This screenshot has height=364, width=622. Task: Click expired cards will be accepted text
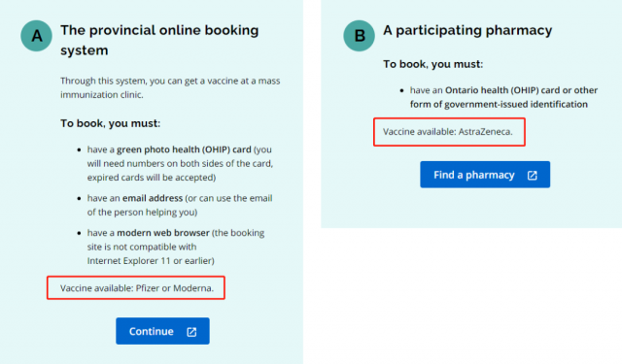point(152,178)
